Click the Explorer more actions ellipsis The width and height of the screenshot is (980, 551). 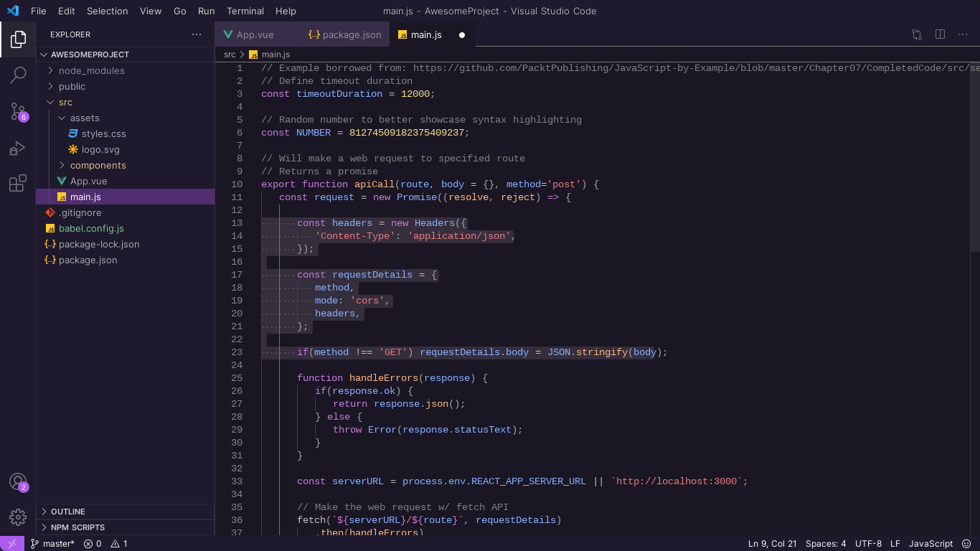pyautogui.click(x=197, y=34)
